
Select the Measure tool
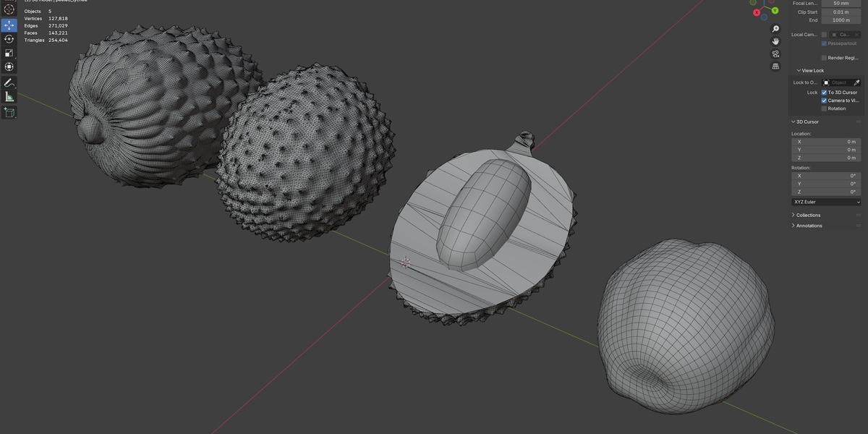(9, 96)
